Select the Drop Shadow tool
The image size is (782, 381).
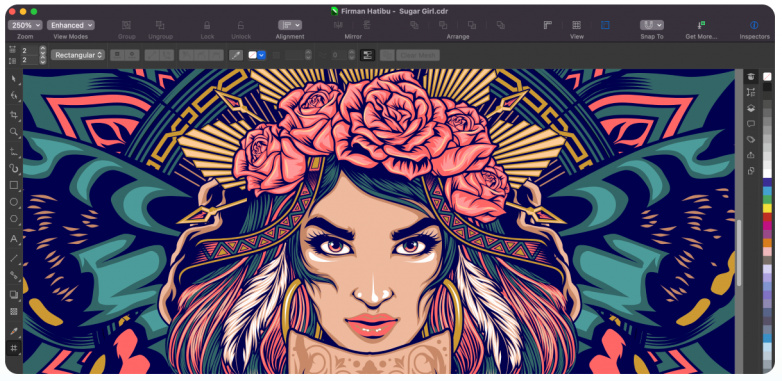(x=14, y=295)
